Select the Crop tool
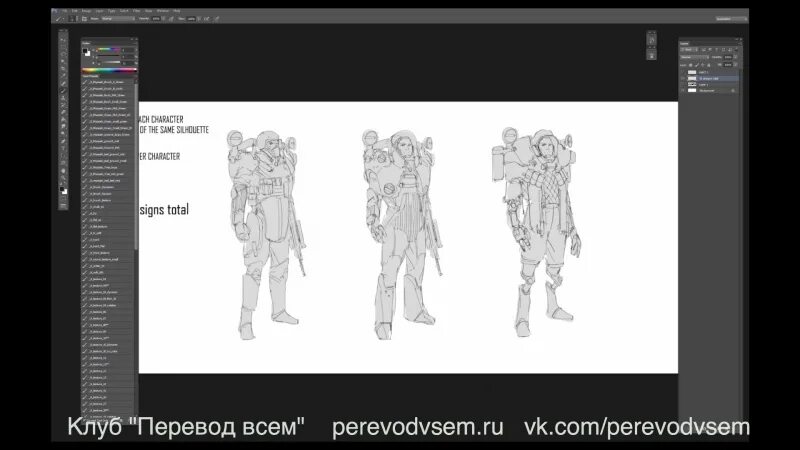800x450 pixels. (x=63, y=68)
